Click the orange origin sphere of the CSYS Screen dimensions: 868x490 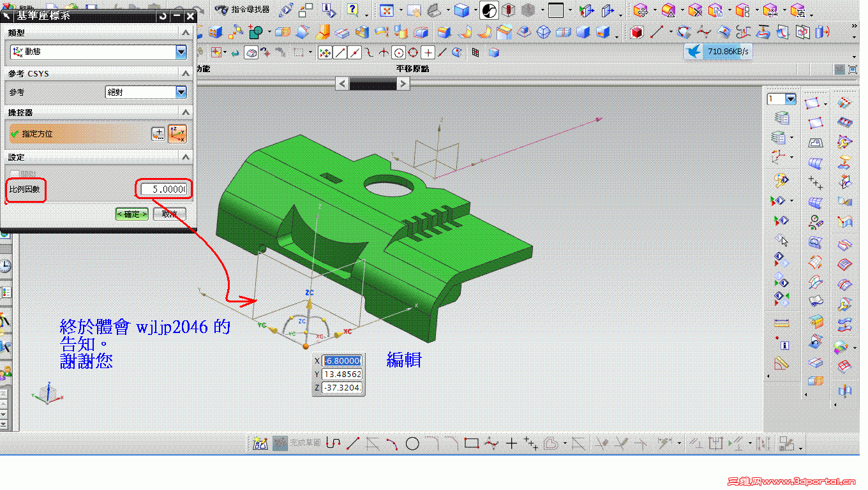point(306,346)
